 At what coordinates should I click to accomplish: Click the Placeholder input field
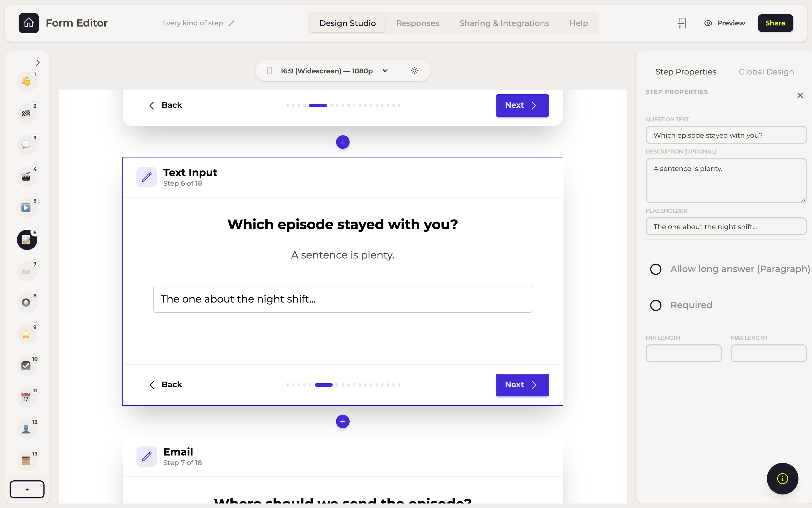(726, 226)
